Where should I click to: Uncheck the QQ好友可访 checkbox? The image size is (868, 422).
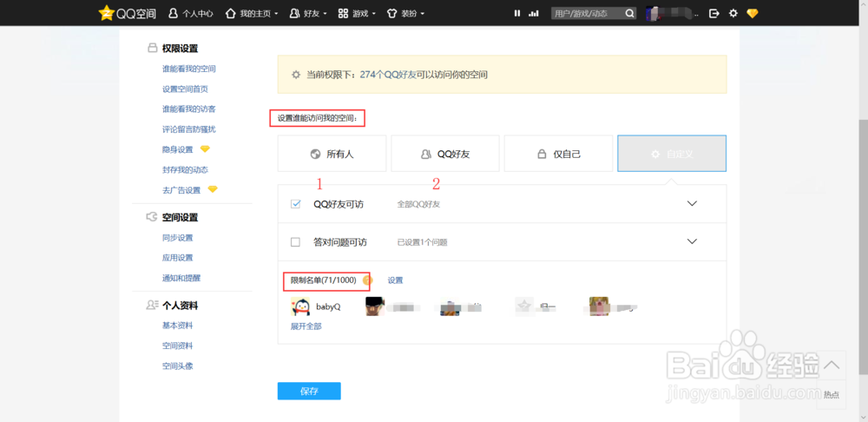pos(296,204)
